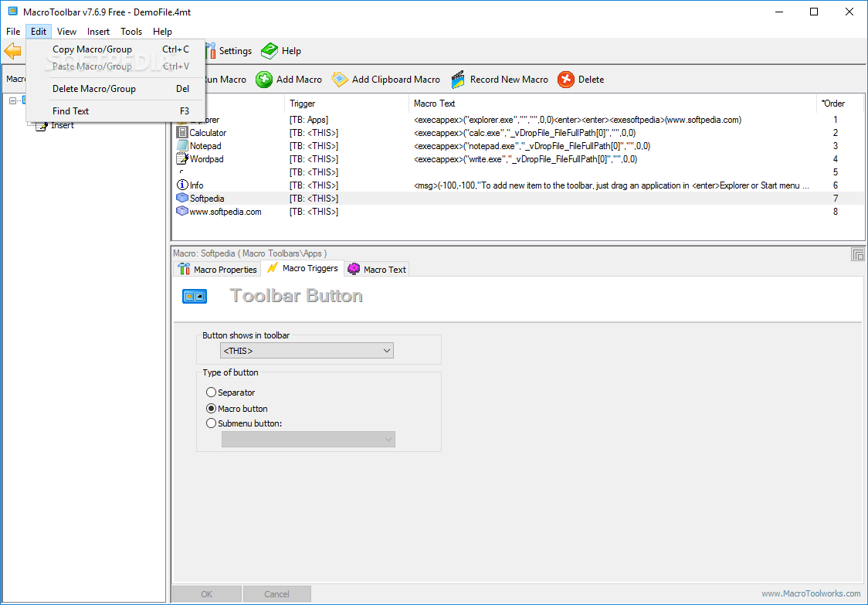Open the Help menu in menu bar
Screen dimensions: 868x605
(163, 32)
